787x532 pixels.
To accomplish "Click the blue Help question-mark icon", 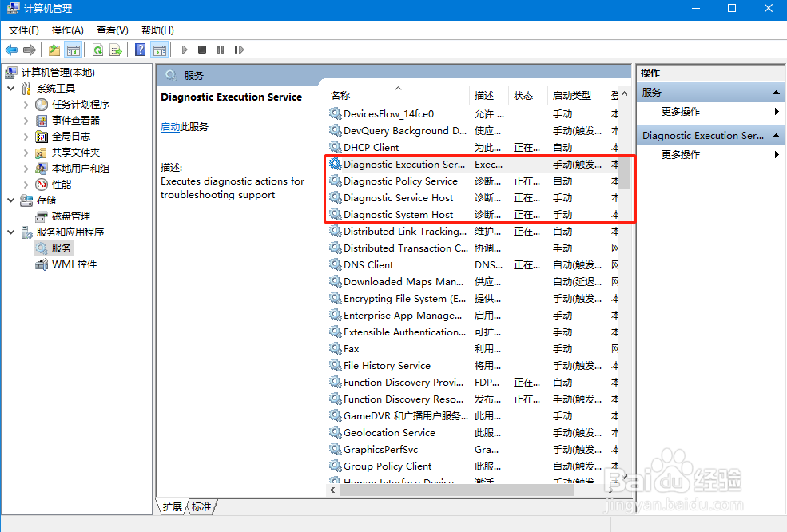I will click(x=140, y=50).
